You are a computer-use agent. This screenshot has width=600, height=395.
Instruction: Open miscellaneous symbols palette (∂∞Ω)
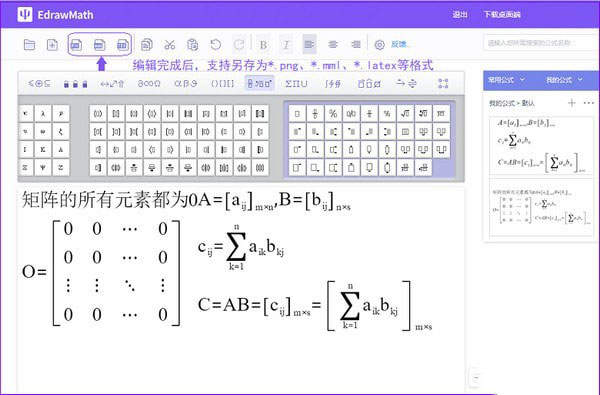(149, 83)
